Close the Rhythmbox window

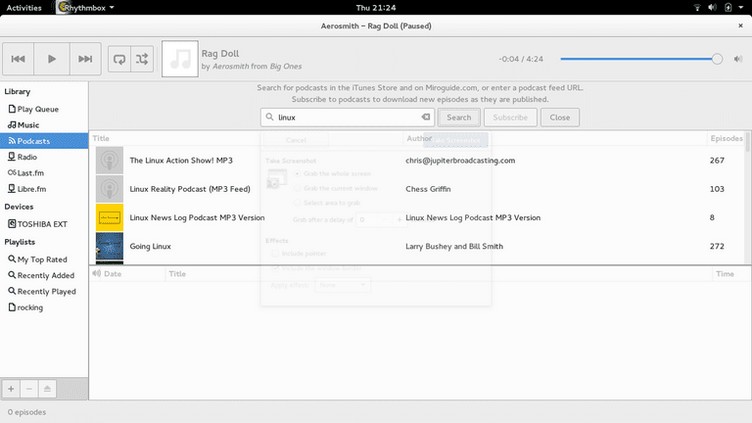tap(740, 26)
